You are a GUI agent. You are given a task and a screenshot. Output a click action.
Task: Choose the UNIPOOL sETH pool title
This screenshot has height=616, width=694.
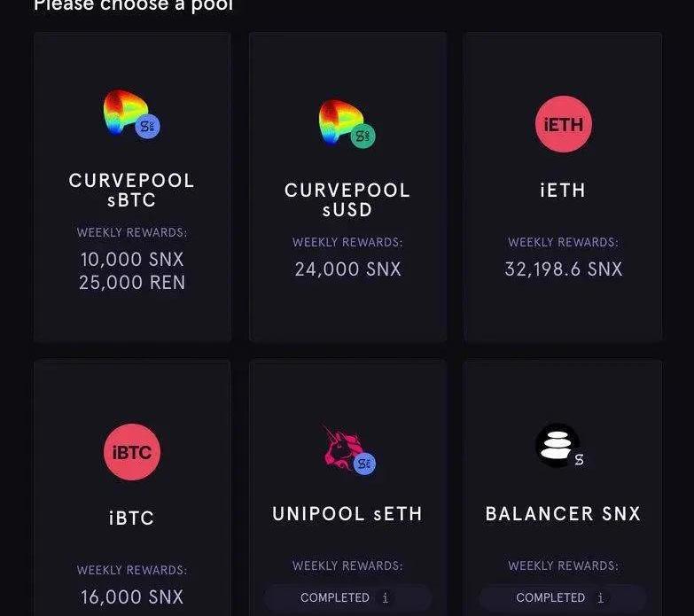click(x=347, y=514)
